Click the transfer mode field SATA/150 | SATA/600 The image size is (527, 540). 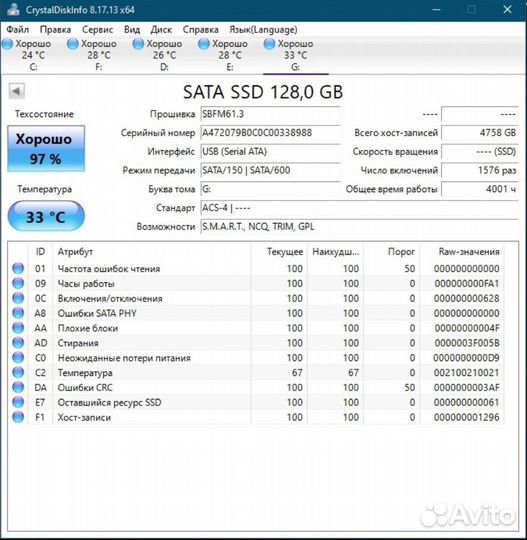[x=270, y=170]
